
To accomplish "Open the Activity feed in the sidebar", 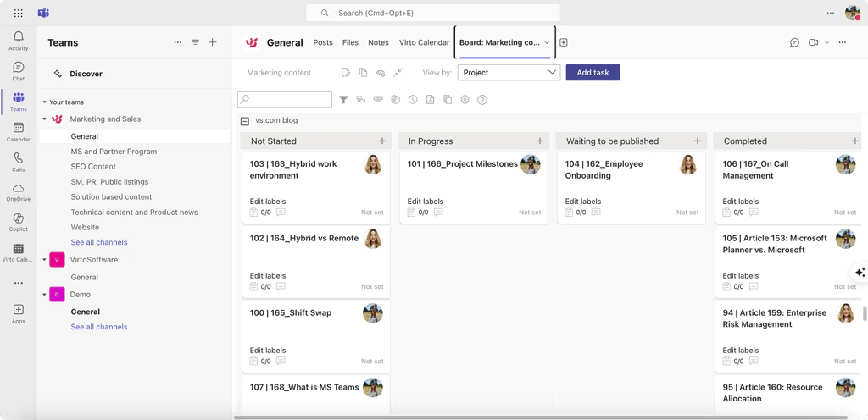I will pyautogui.click(x=19, y=41).
